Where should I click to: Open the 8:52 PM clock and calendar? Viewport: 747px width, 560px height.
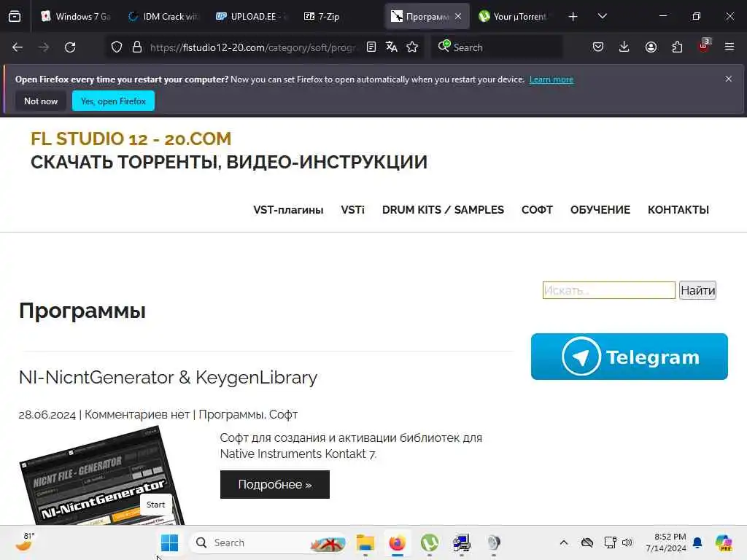pyautogui.click(x=666, y=542)
